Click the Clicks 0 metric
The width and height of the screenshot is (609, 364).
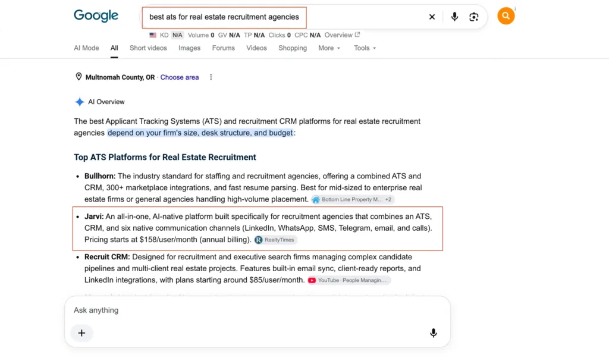click(x=280, y=35)
